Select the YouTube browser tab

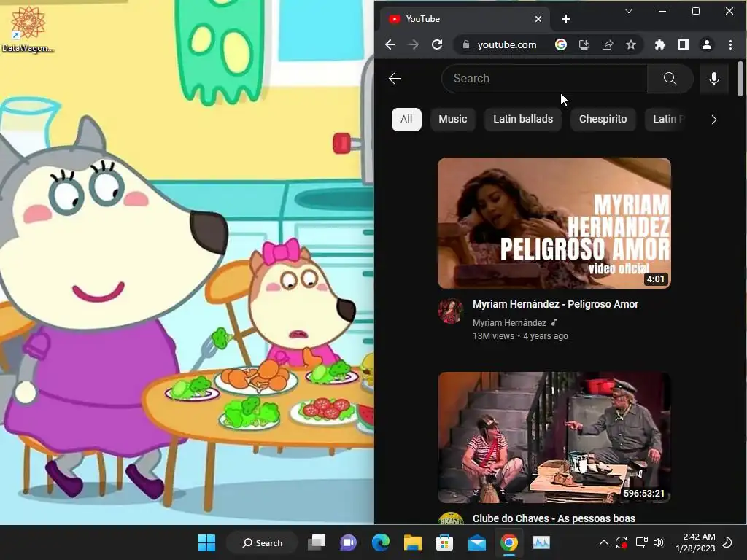(x=465, y=19)
